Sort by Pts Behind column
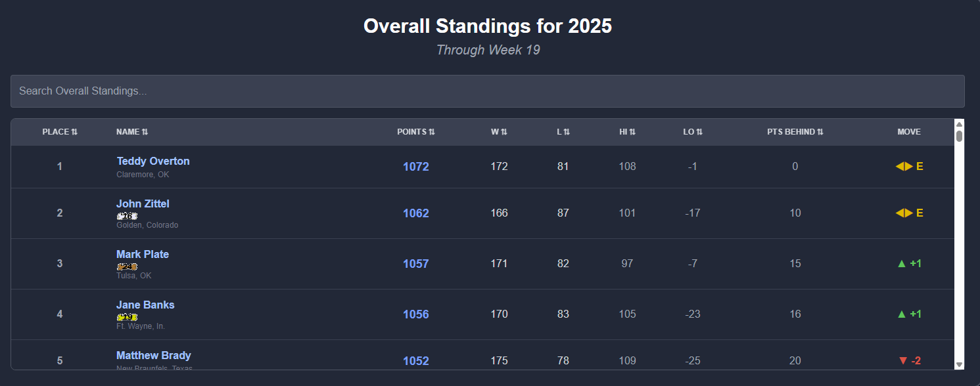Screen dimensions: 980x386 point(795,132)
